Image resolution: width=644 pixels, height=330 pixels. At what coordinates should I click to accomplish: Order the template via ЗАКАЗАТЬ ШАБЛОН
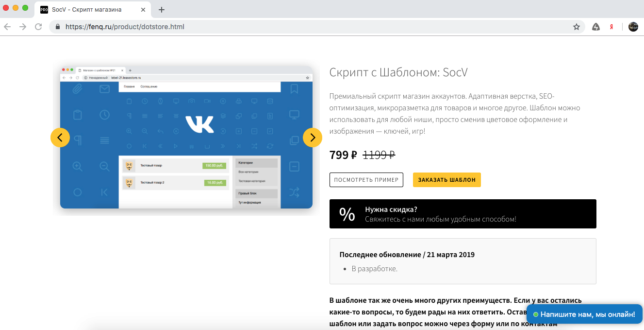(447, 180)
